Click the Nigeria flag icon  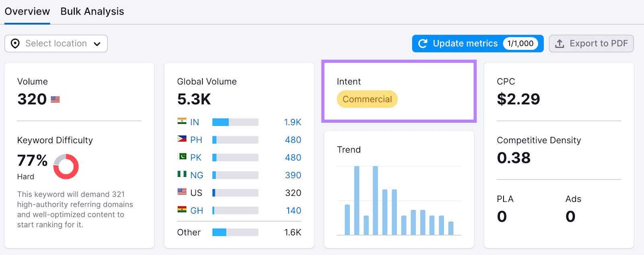[182, 174]
